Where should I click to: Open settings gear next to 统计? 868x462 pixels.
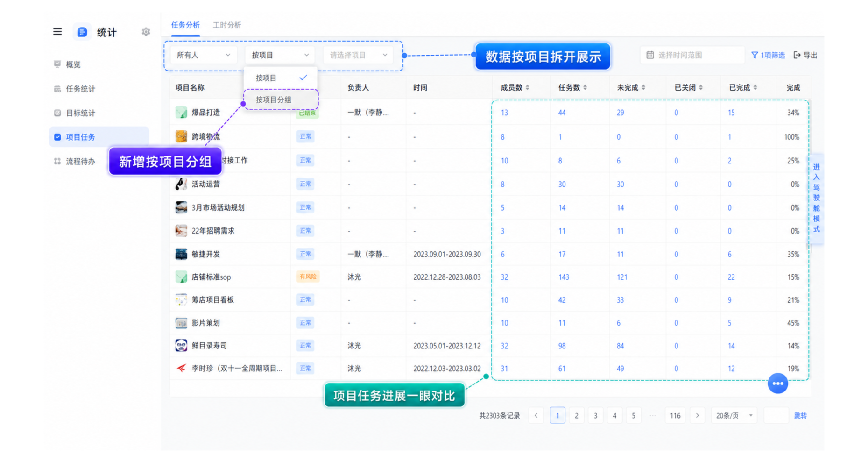click(x=146, y=32)
